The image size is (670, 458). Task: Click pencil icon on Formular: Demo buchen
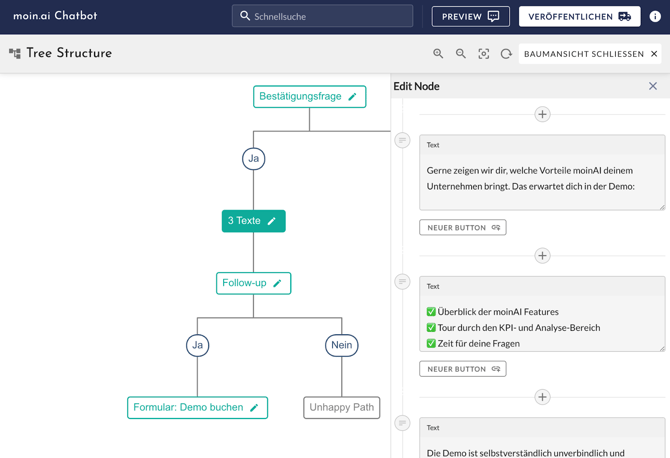(254, 408)
